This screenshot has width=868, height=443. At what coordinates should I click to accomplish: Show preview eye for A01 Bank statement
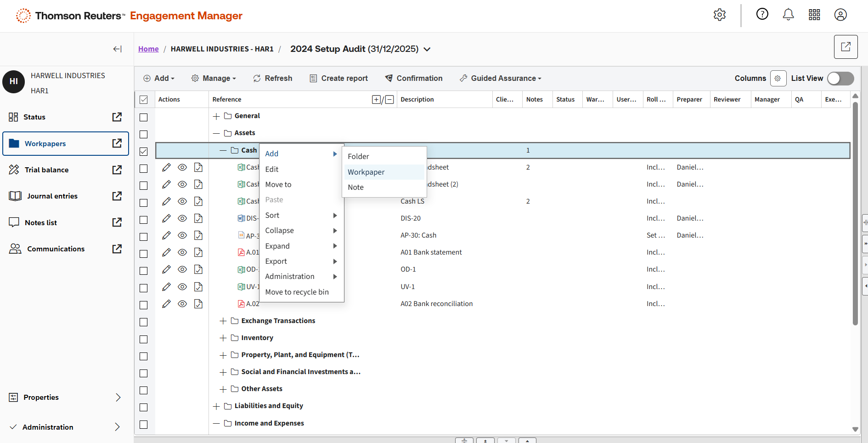[182, 252]
